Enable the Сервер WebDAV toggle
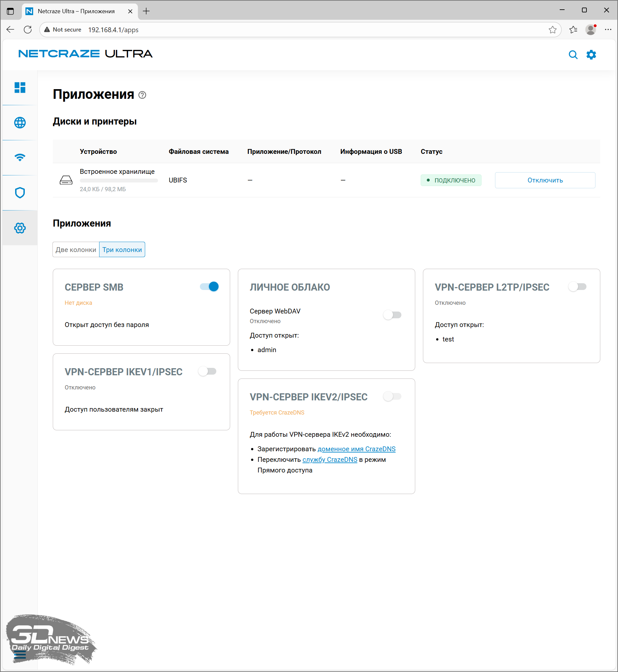This screenshot has height=672, width=618. point(392,315)
